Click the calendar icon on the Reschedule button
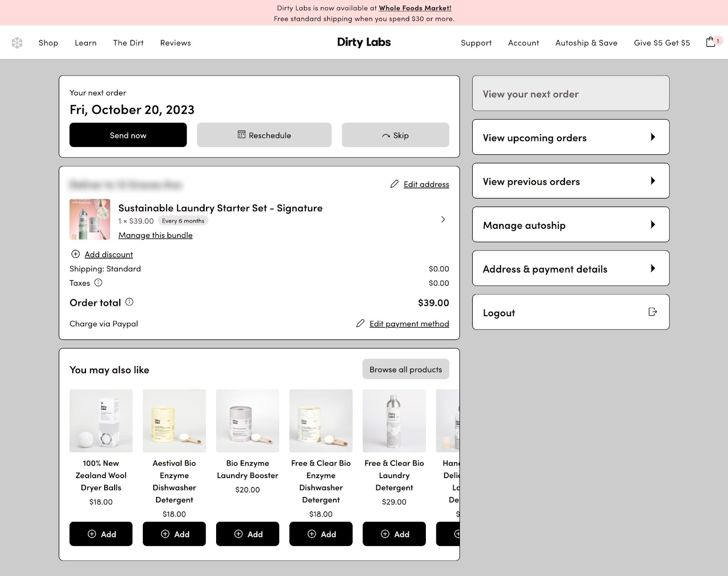 click(243, 135)
